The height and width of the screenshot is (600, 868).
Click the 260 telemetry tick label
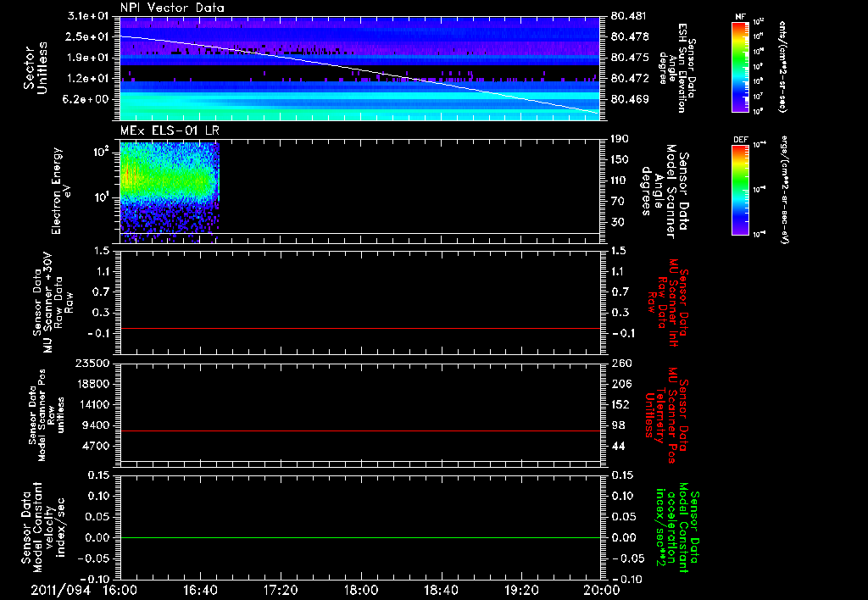click(x=620, y=363)
